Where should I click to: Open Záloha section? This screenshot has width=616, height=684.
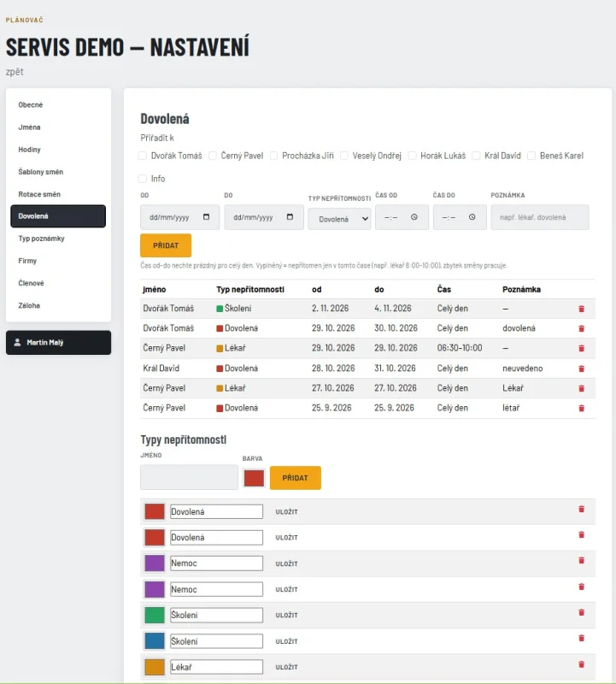click(x=58, y=305)
